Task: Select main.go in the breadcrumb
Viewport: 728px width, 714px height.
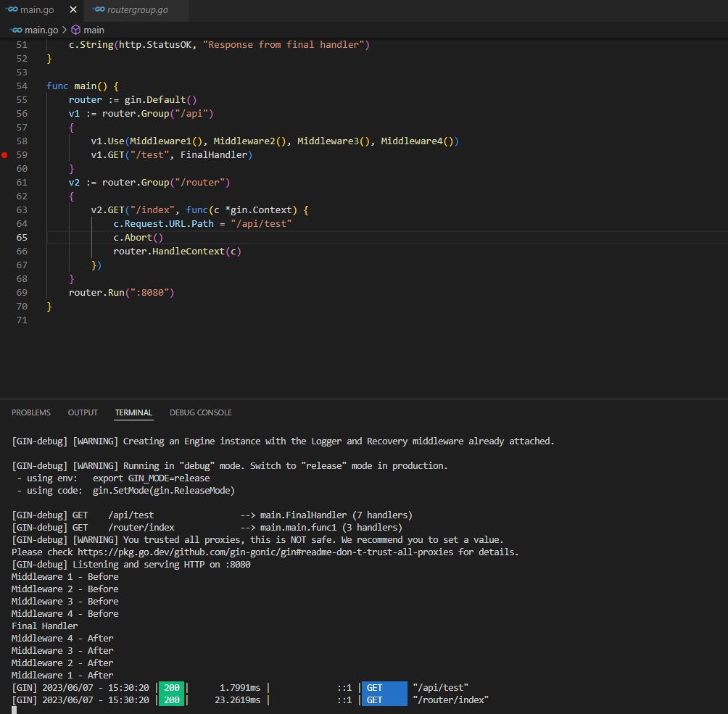Action: pyautogui.click(x=41, y=30)
